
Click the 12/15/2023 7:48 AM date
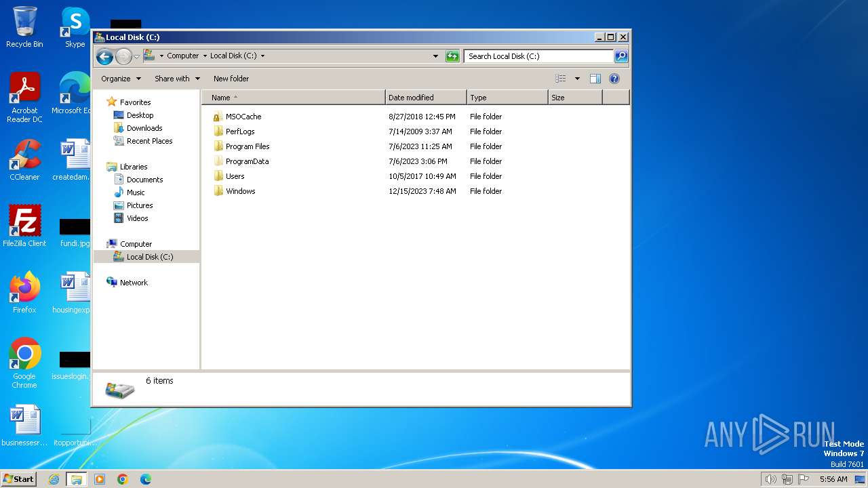click(x=422, y=191)
